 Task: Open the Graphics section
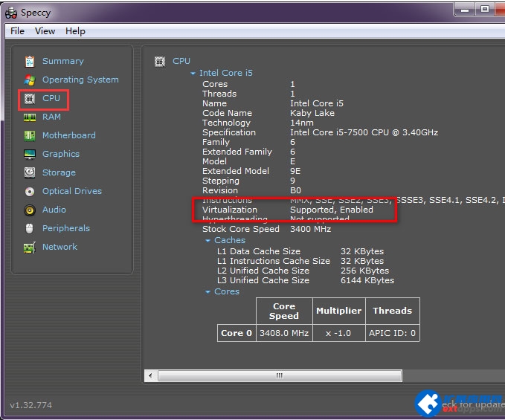61,154
